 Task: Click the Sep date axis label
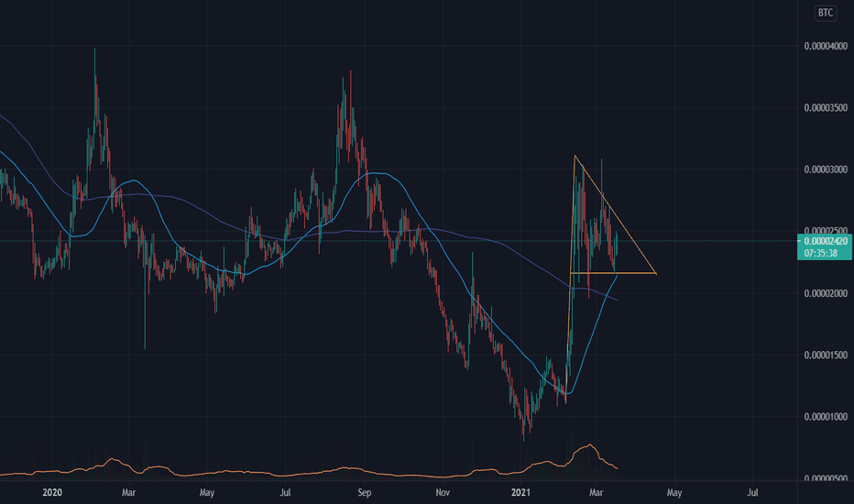pyautogui.click(x=365, y=493)
